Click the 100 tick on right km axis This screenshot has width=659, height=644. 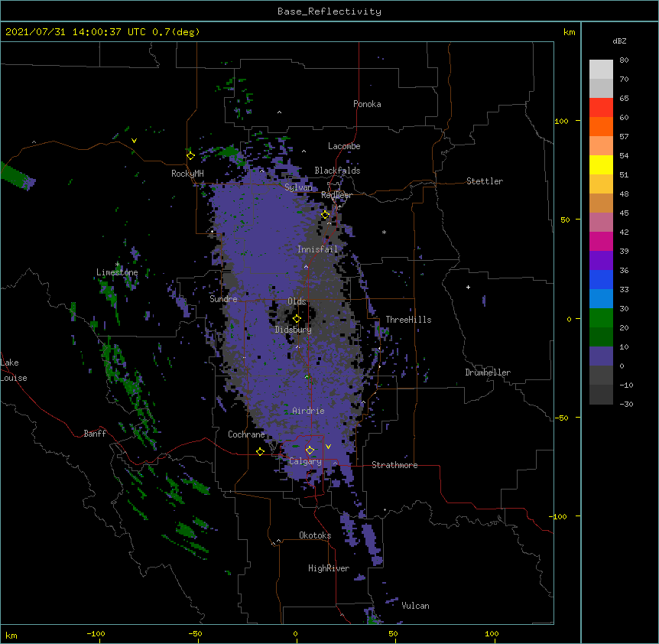point(561,122)
